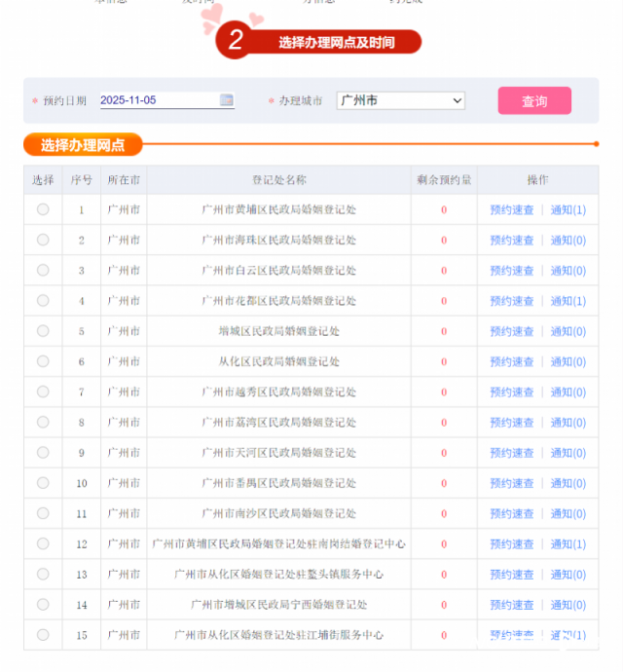Image resolution: width=623 pixels, height=672 pixels.
Task: Click the 剩余预约量 column header
Action: coord(444,180)
